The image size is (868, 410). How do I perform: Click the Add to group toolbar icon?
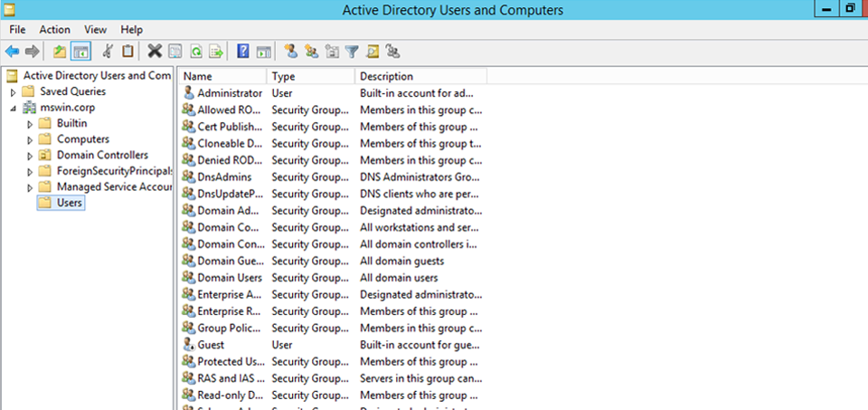[x=393, y=52]
